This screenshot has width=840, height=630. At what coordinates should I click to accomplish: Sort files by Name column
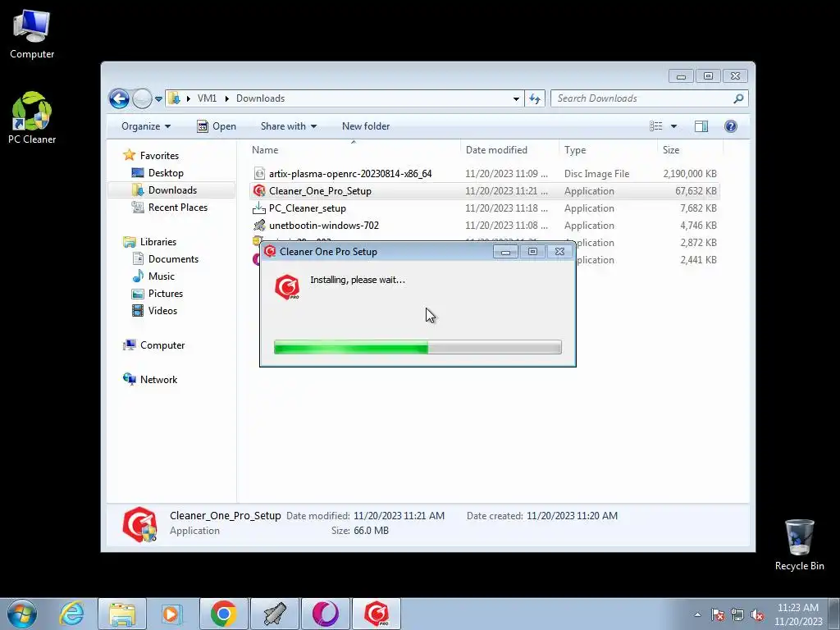click(x=354, y=150)
